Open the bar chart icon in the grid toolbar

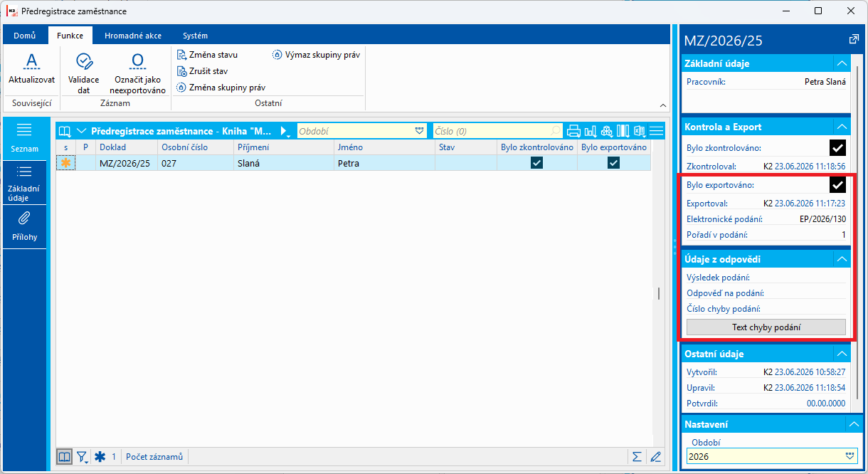590,131
